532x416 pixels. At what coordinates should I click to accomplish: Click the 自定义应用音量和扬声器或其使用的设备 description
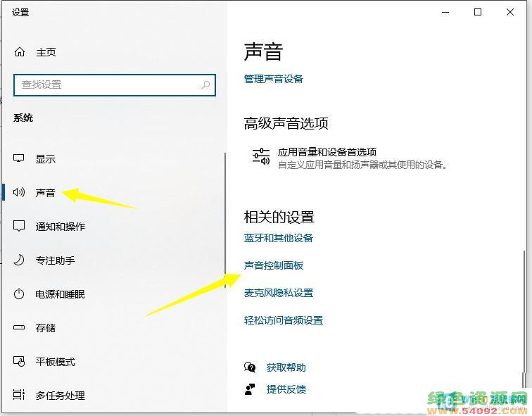(362, 165)
